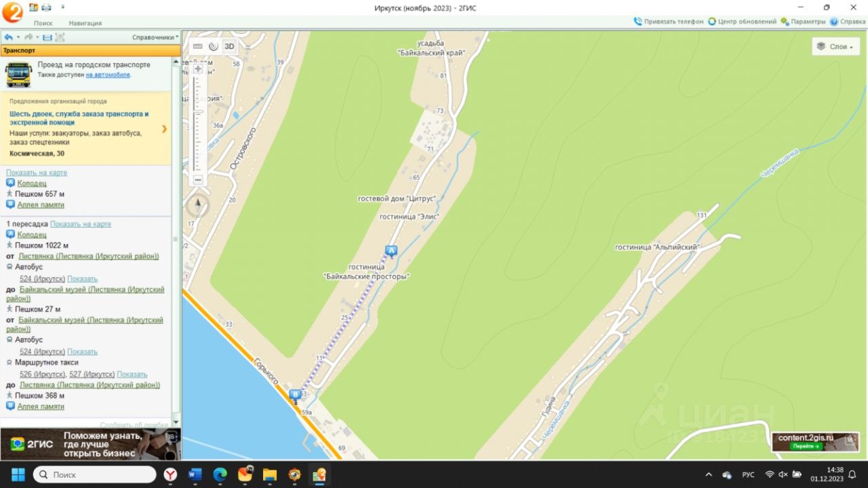Click Привязать телефон in top bar
Viewport: 868px width, 488px height.
(x=669, y=22)
